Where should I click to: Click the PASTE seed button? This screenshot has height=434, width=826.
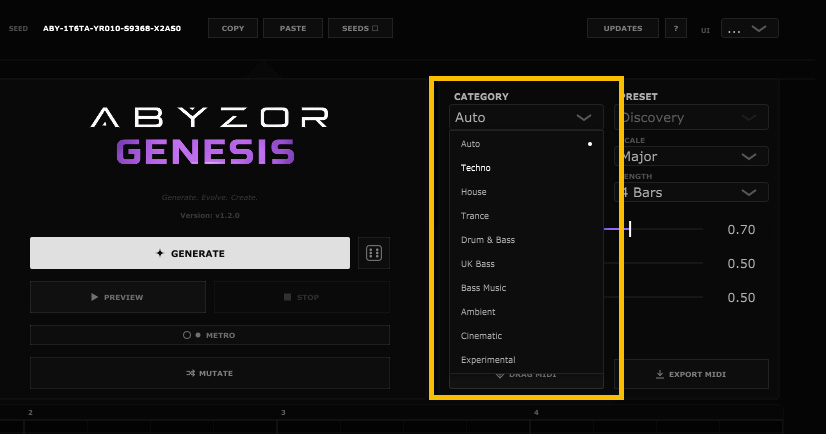pos(293,28)
